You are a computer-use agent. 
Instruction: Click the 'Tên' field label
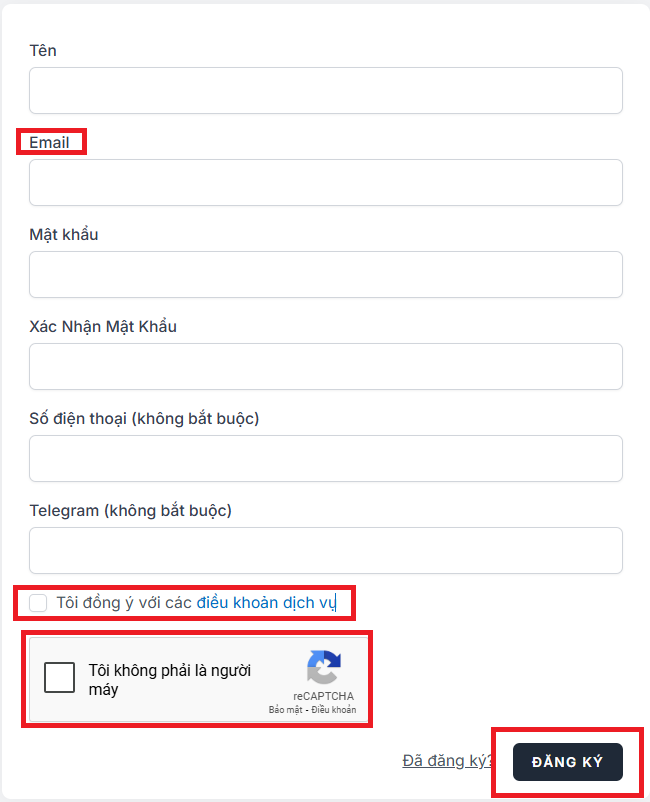pyautogui.click(x=43, y=51)
